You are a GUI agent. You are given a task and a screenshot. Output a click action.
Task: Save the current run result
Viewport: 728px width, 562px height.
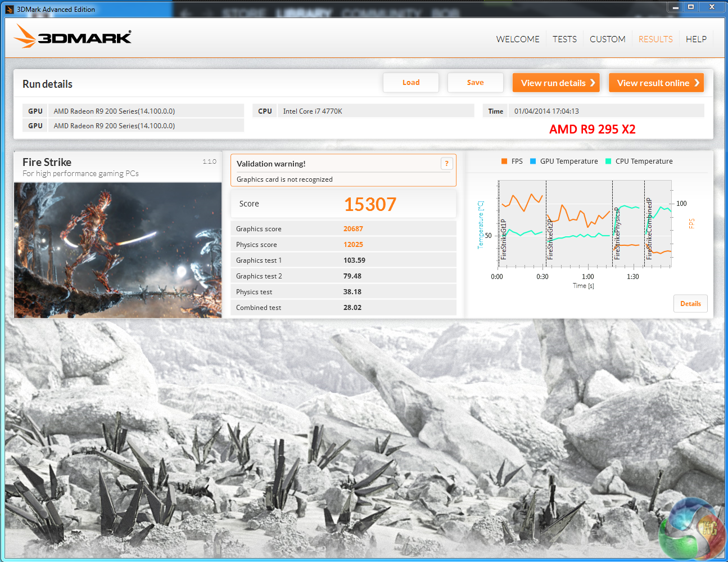tap(475, 83)
